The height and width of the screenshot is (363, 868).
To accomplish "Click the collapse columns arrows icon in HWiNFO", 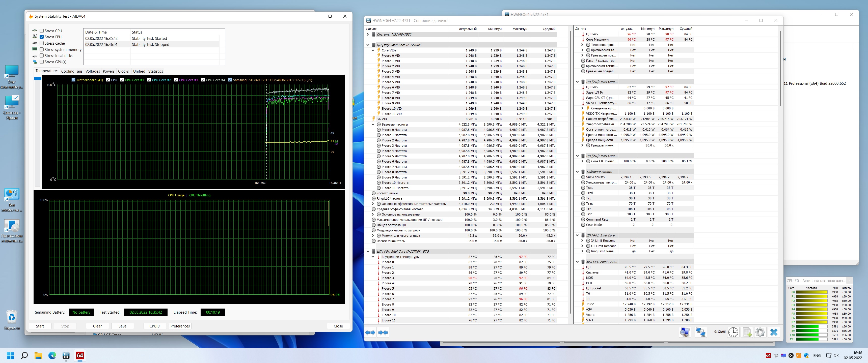I will click(x=383, y=332).
